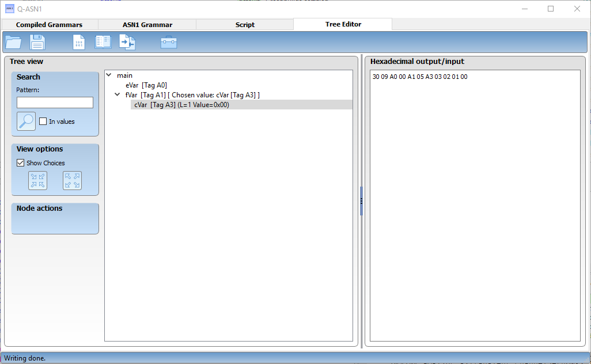Switch to the Compiled Grammars tab
591x364 pixels.
coord(49,25)
